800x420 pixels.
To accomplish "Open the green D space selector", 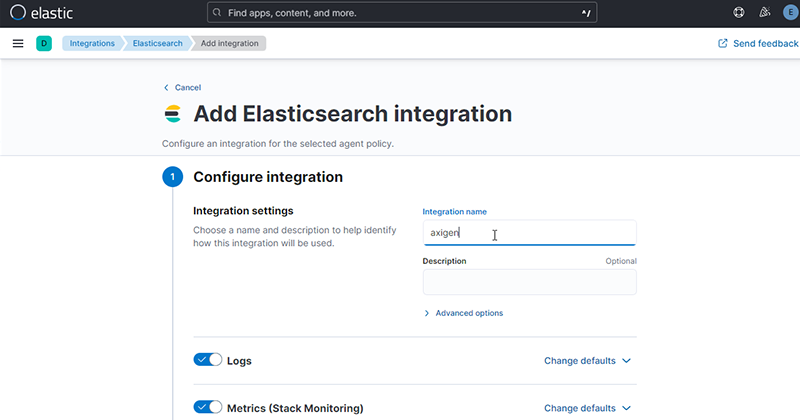I will coord(44,43).
